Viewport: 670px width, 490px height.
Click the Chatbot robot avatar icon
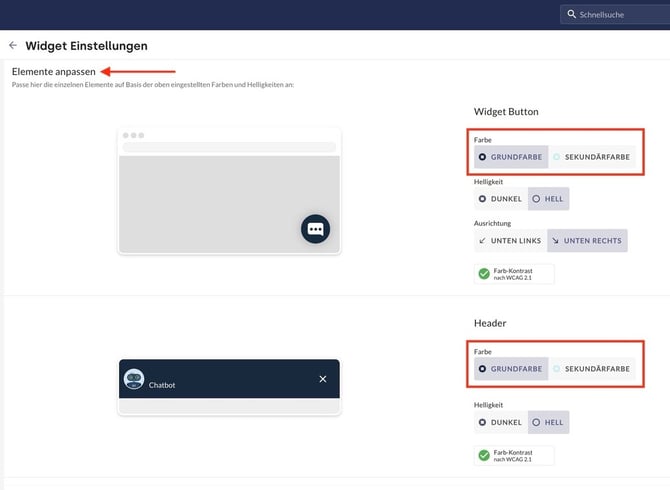[x=134, y=379]
